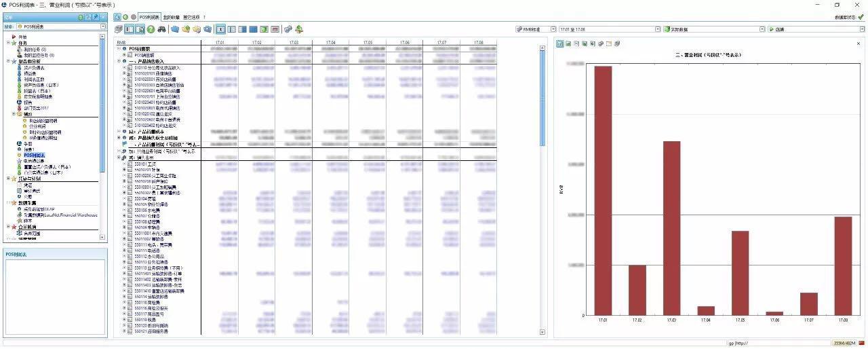Collapse the POS利润表 root row in table
The height and width of the screenshot is (349, 868).
tap(119, 49)
